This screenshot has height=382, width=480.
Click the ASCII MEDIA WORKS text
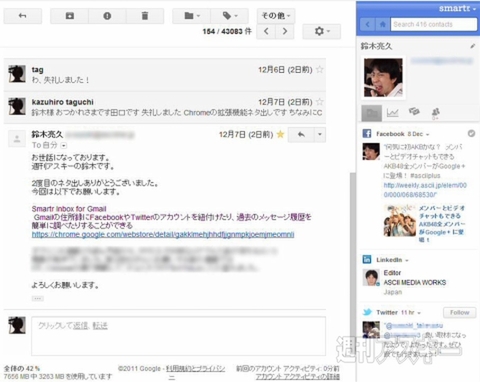click(415, 282)
